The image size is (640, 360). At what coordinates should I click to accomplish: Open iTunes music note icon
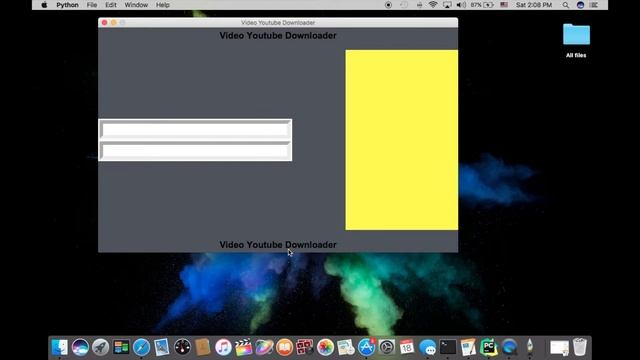(223, 347)
